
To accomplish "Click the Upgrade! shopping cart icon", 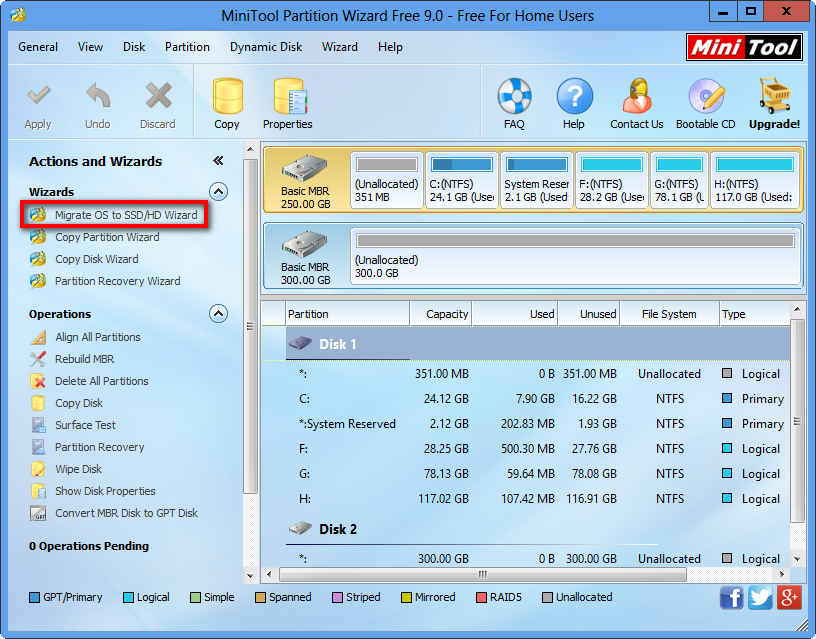I will (774, 97).
